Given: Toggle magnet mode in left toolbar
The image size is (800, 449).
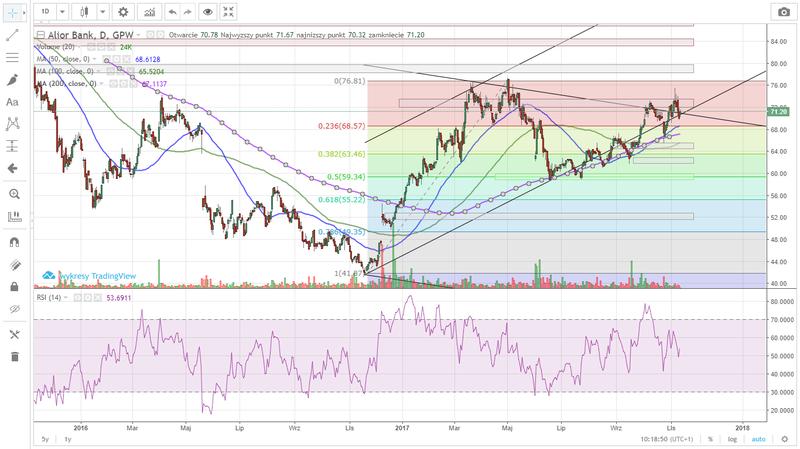Looking at the screenshot, I should 14,241.
